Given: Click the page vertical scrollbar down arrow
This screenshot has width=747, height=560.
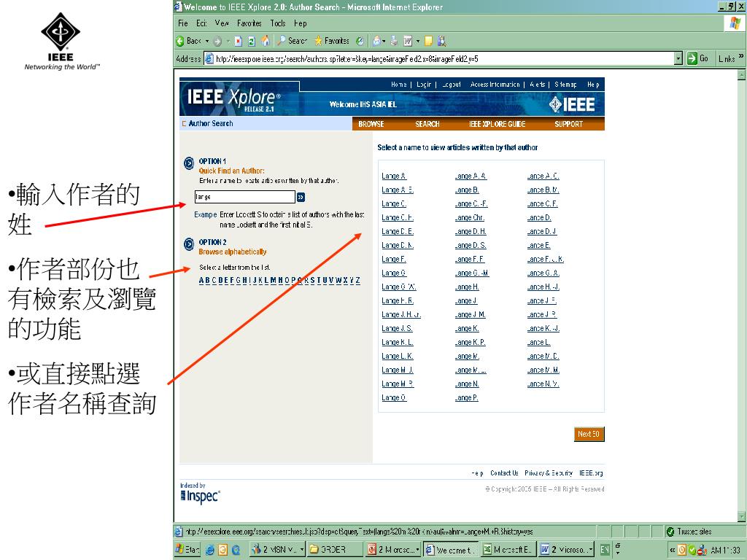Looking at the screenshot, I should tap(741, 517).
